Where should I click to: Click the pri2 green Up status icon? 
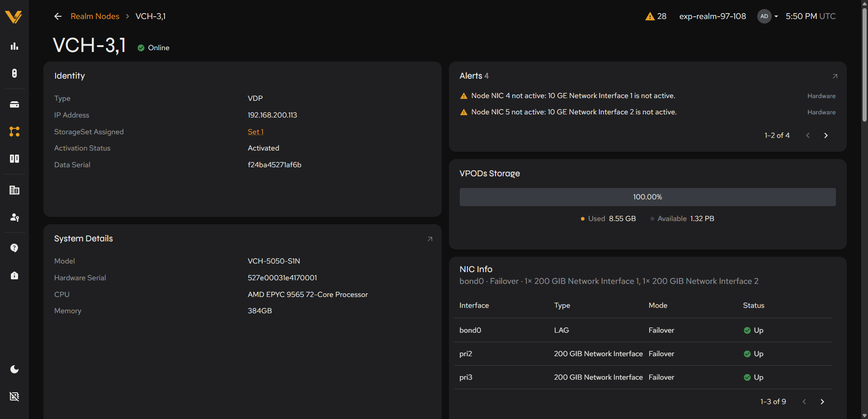tap(747, 354)
